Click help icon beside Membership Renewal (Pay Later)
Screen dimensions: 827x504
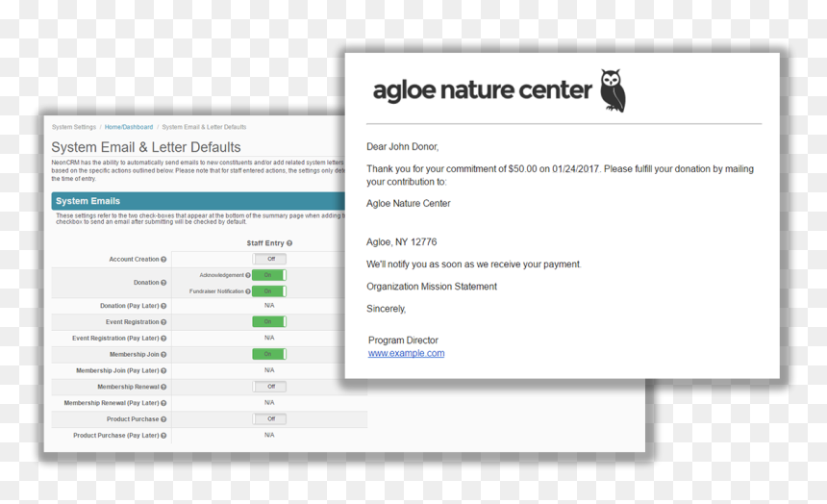[x=163, y=403]
